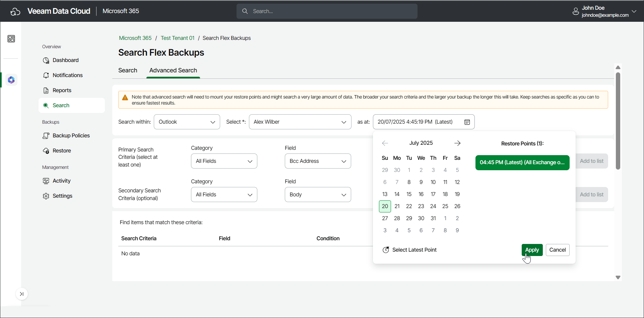Click the search magnifier icon in top bar
This screenshot has height=318, width=644.
pos(245,11)
